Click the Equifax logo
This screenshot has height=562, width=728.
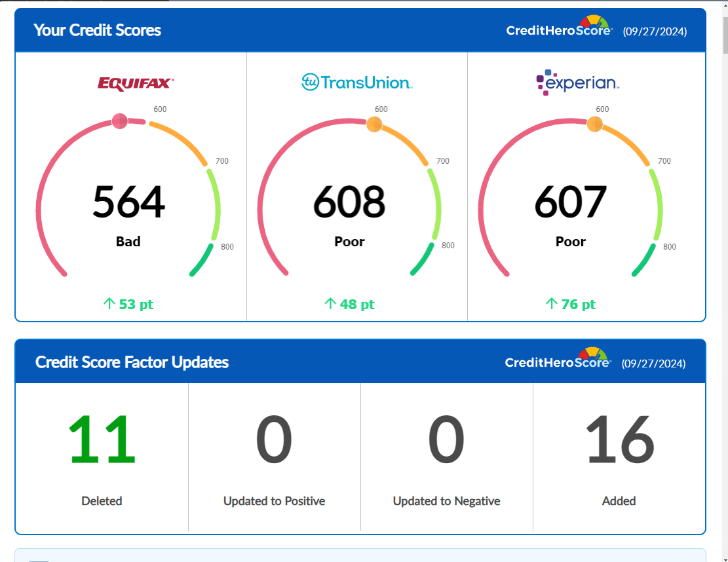point(136,84)
